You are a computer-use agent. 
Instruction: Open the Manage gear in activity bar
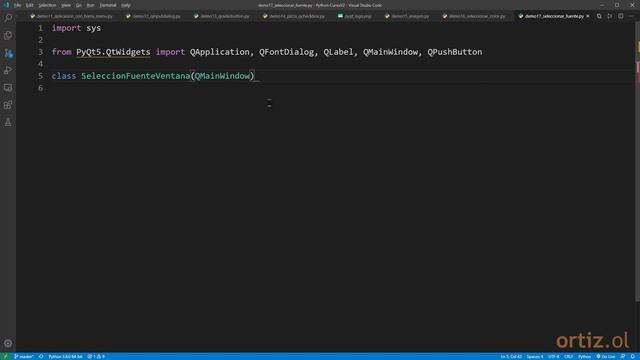pos(8,343)
